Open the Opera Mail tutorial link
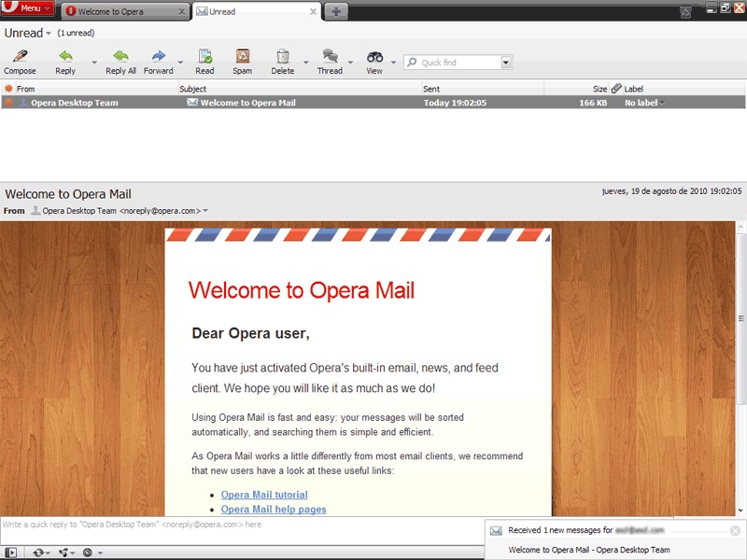This screenshot has width=747, height=560. (x=264, y=495)
